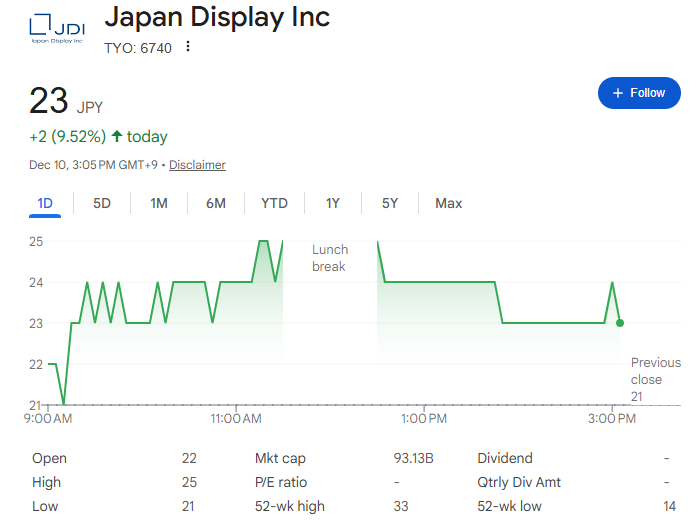Click the P/E ratio stat label
Image resolution: width=695 pixels, height=531 pixels.
281,482
